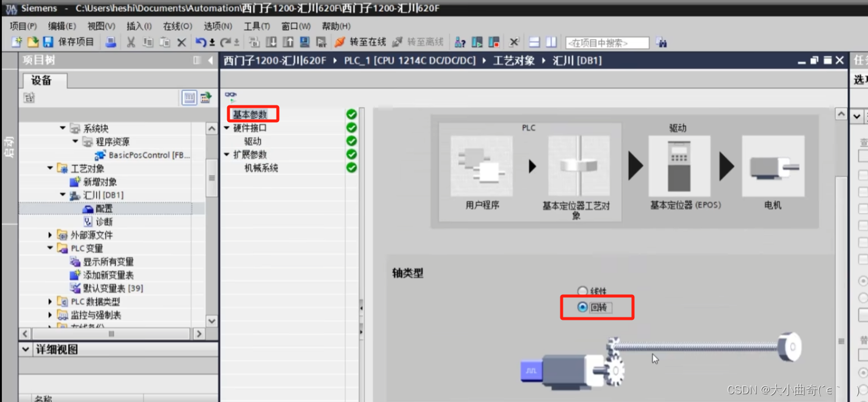This screenshot has height=402, width=868.
Task: Open the 帮助(H) menu
Action: [336, 26]
